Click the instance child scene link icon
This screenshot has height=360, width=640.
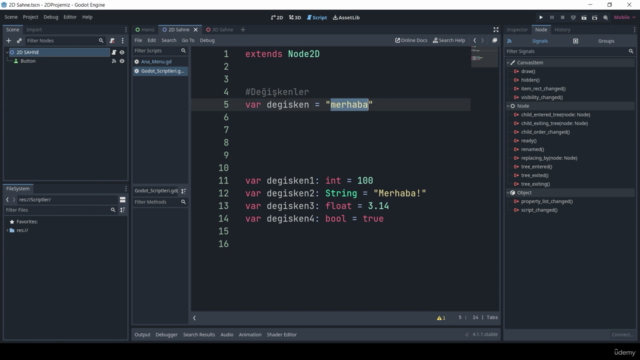[19, 41]
